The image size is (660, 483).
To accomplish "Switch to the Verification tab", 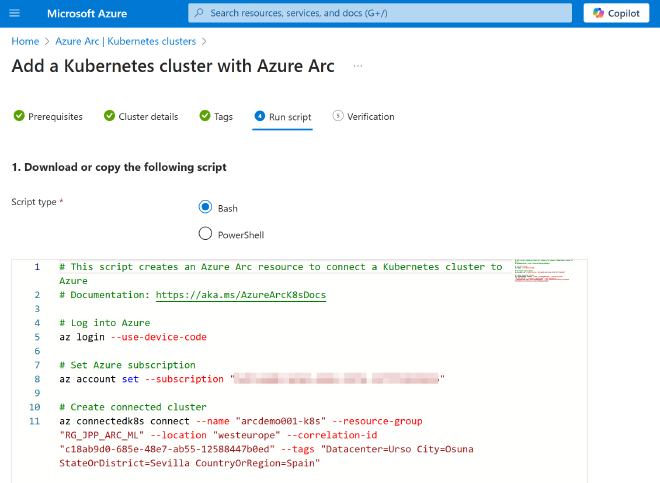I will pyautogui.click(x=363, y=117).
